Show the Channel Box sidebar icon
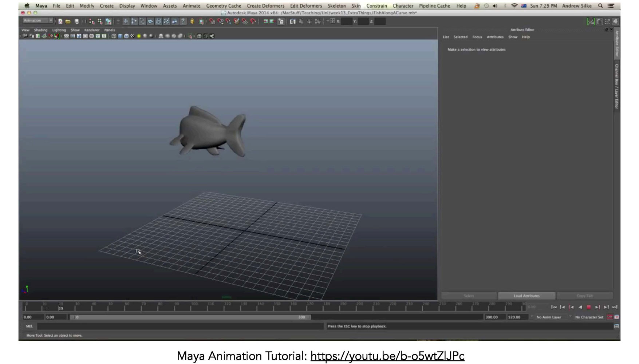Image resolution: width=639 pixels, height=364 pixels. click(615, 21)
